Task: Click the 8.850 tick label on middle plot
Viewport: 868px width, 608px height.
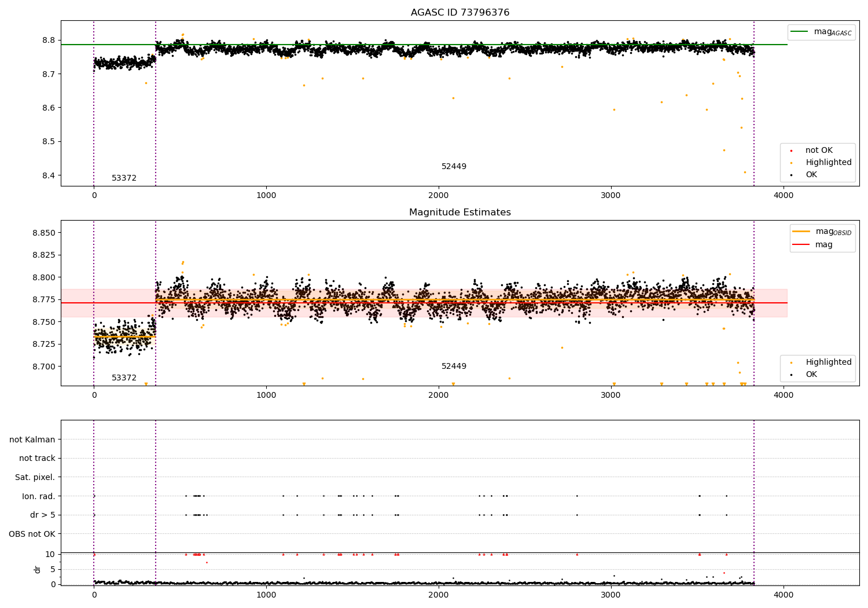Action: click(x=43, y=233)
